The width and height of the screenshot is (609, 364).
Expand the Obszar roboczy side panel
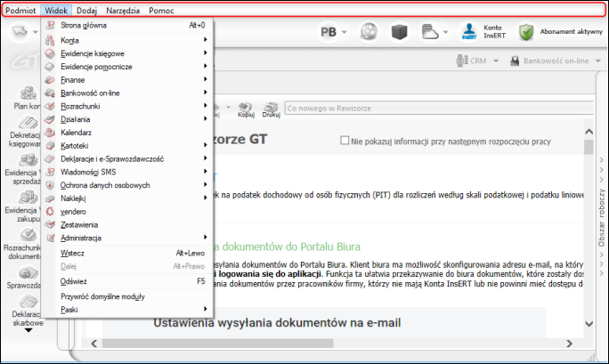(602, 217)
